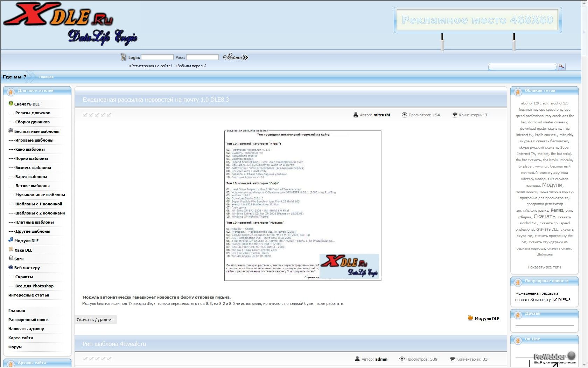The image size is (588, 368).
Task: Open the Сборки движков menu item
Action: coord(29,122)
